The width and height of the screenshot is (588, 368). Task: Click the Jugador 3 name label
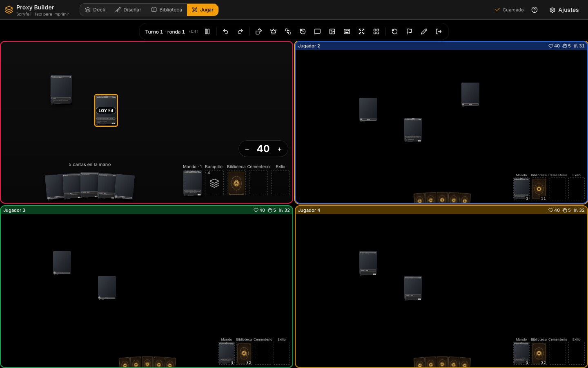click(14, 210)
